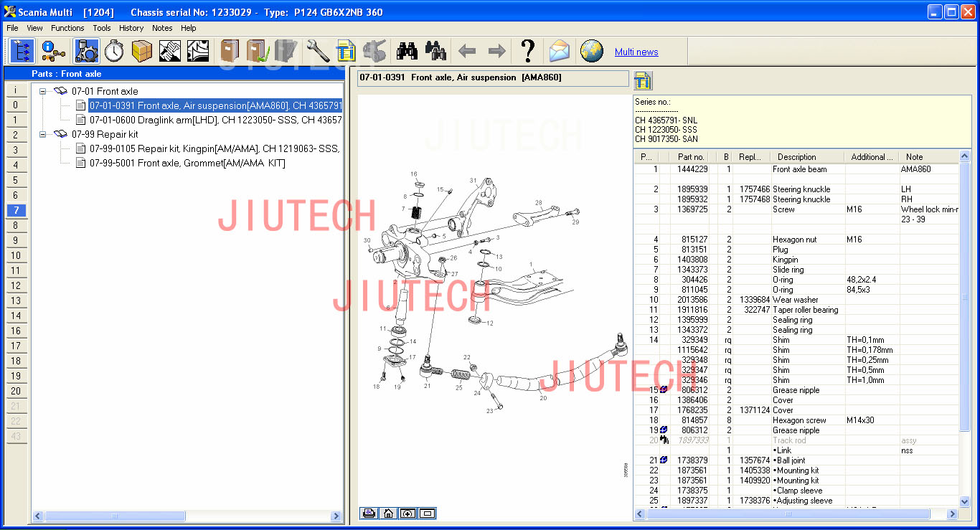The width and height of the screenshot is (980, 530).
Task: Go back with left arrow icon
Action: tap(467, 51)
